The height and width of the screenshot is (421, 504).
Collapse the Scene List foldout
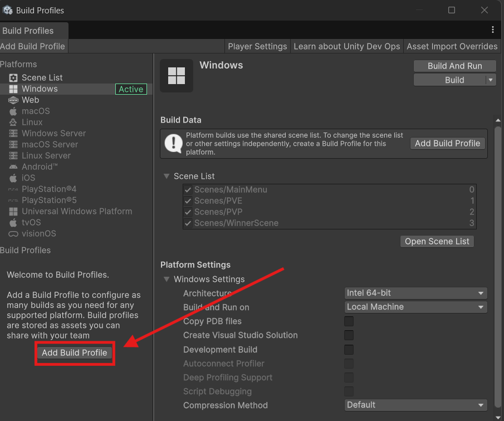coord(167,176)
